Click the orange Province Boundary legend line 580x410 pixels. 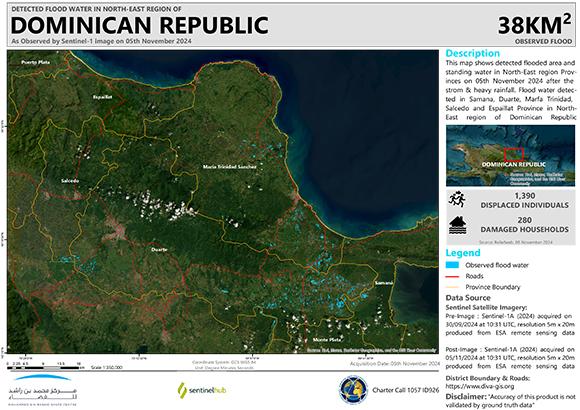pyautogui.click(x=452, y=287)
